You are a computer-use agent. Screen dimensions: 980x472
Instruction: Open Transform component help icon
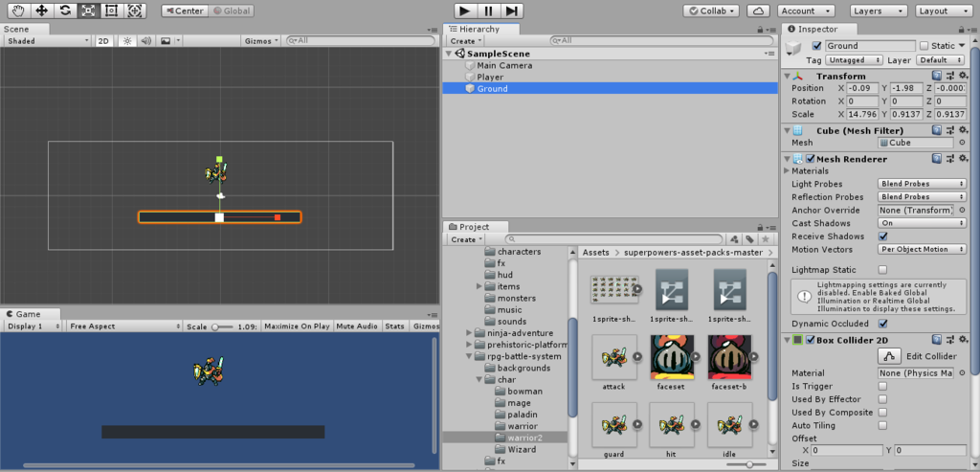click(x=937, y=76)
